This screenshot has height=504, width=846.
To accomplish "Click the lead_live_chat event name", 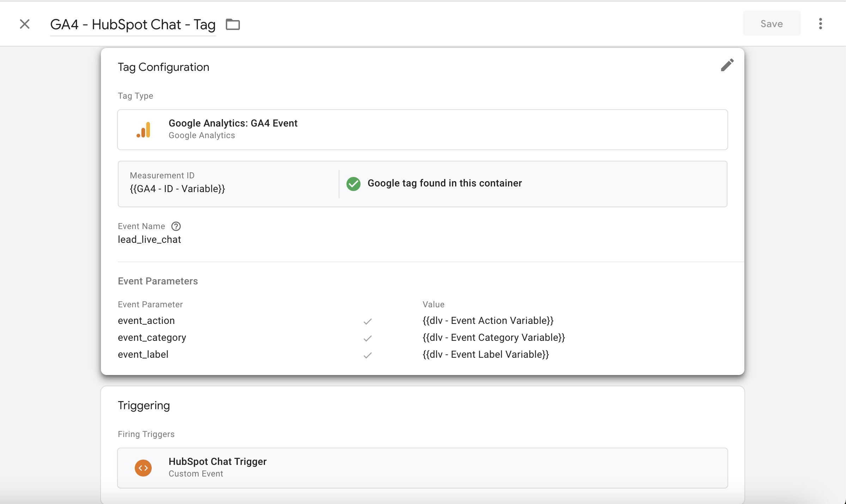I will pyautogui.click(x=149, y=240).
